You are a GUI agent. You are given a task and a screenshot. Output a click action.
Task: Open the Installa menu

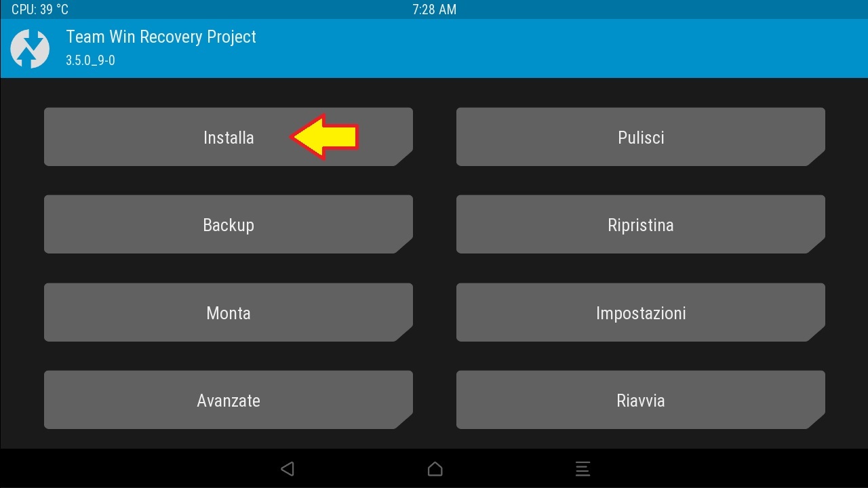pyautogui.click(x=228, y=138)
